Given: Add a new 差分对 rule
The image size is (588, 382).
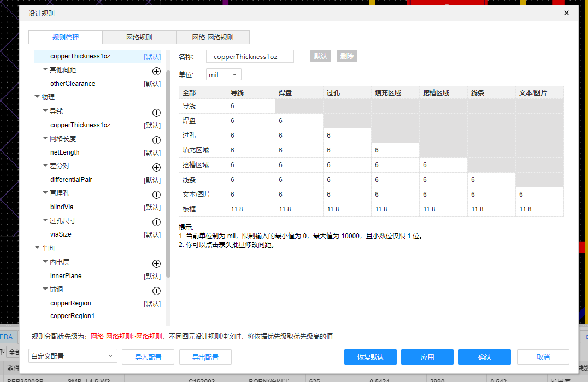Looking at the screenshot, I should (156, 167).
